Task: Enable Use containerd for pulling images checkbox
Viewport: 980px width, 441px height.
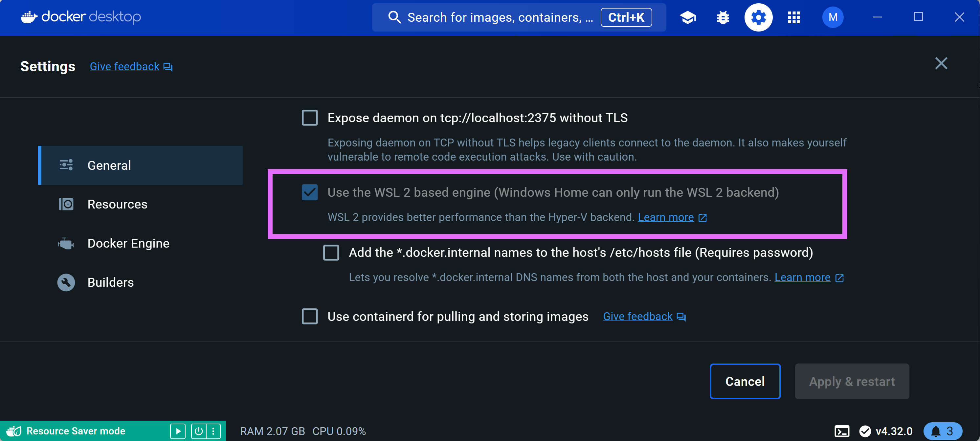Action: pos(310,317)
